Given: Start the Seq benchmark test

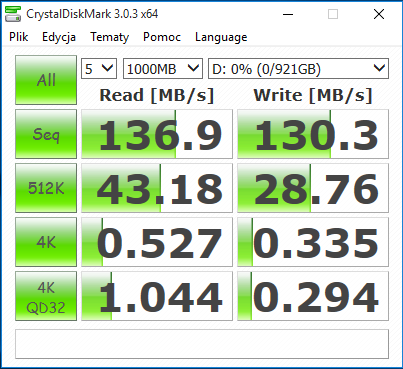Looking at the screenshot, I should pos(46,134).
